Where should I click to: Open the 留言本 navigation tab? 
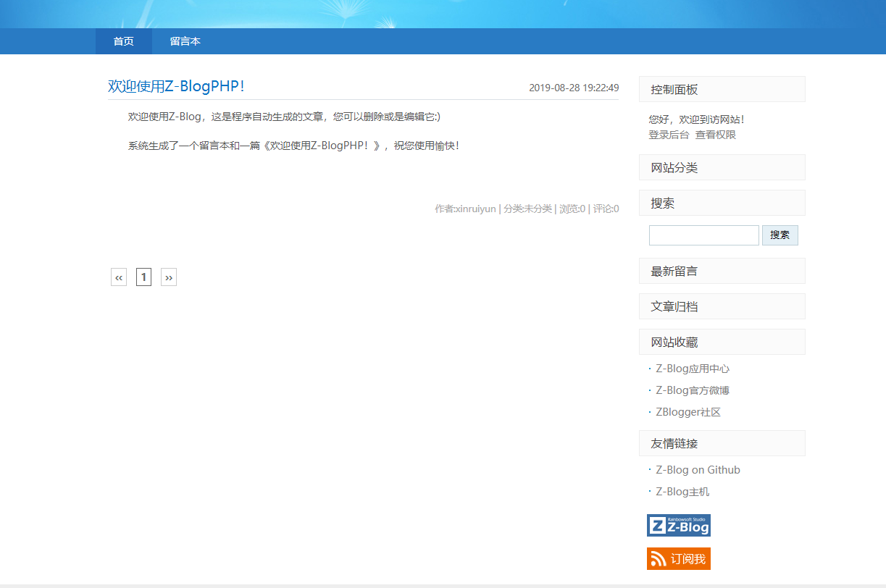point(185,41)
